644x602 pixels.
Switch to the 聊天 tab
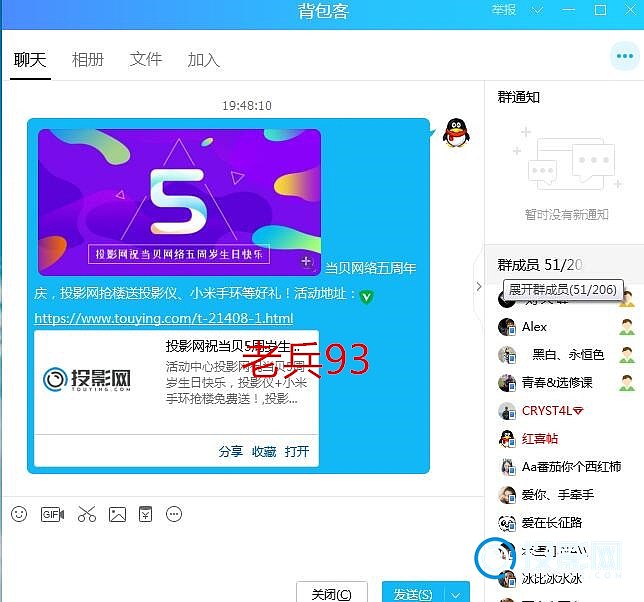pos(30,60)
